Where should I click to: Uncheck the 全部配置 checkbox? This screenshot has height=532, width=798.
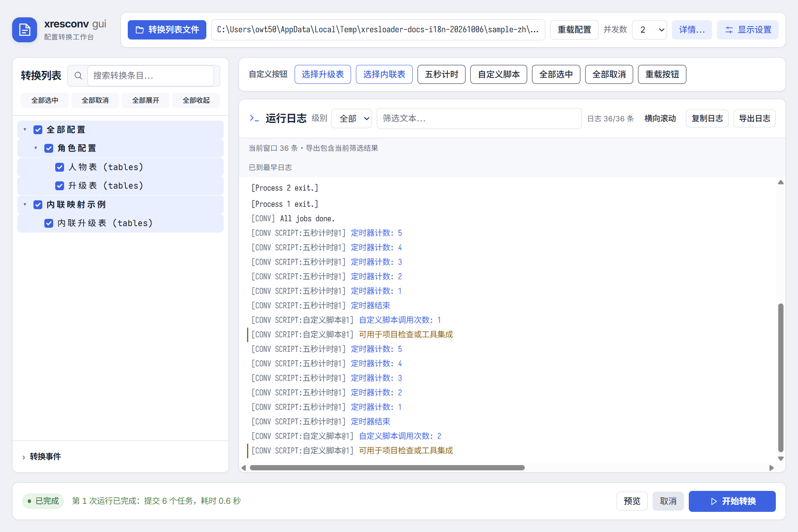tap(38, 130)
